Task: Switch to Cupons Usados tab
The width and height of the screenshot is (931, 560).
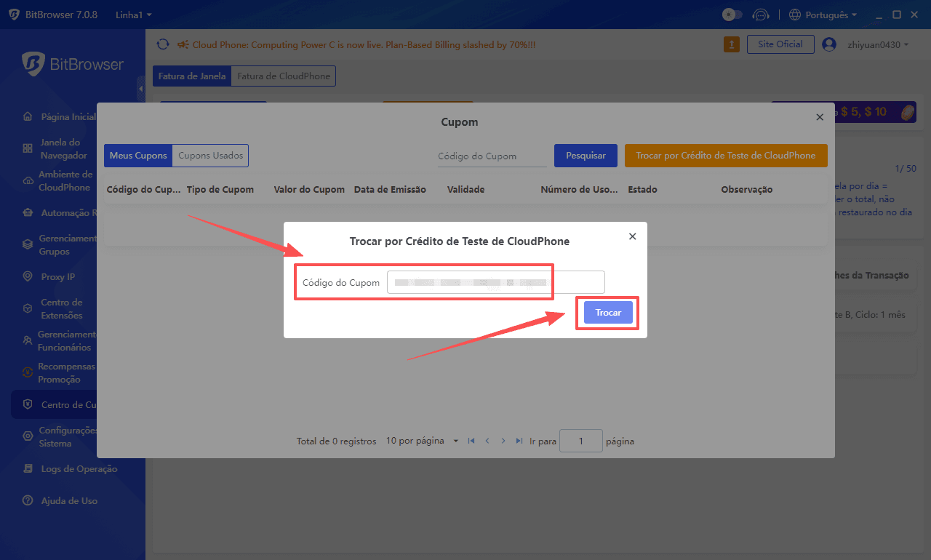Action: 210,156
